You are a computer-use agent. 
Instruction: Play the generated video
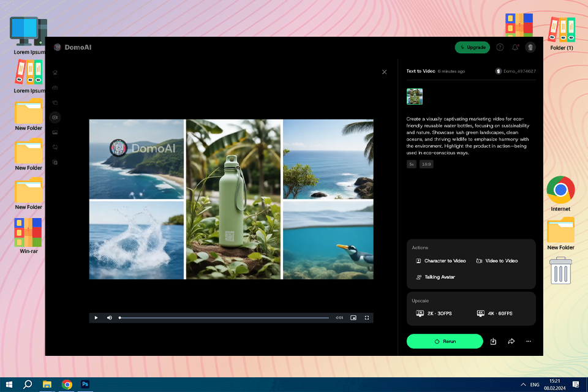pos(96,318)
